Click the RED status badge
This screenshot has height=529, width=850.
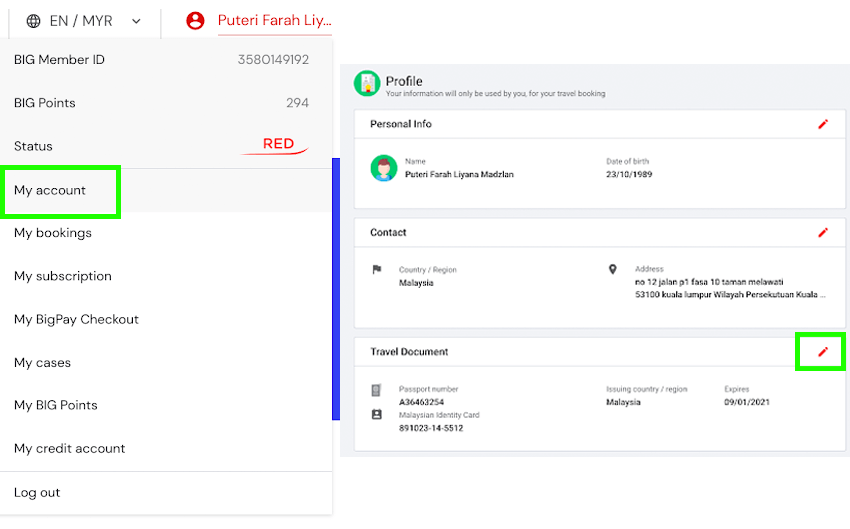pyautogui.click(x=277, y=145)
